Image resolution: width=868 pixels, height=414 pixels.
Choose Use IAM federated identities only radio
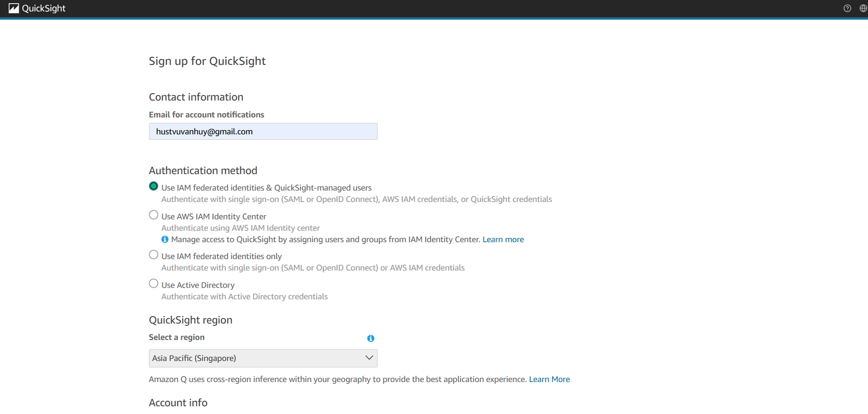click(154, 255)
